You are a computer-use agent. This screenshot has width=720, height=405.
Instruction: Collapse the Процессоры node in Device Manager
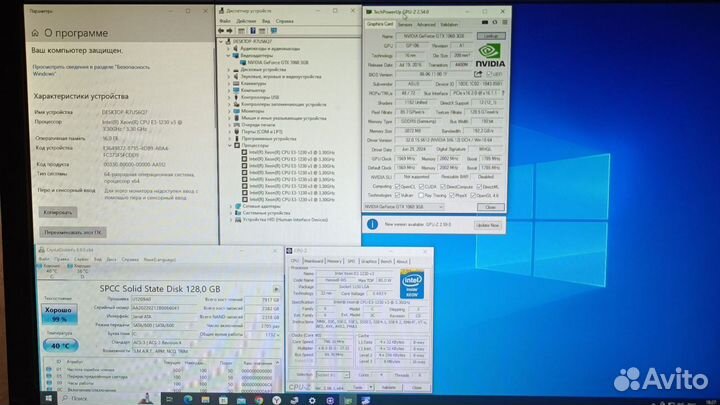[230, 146]
